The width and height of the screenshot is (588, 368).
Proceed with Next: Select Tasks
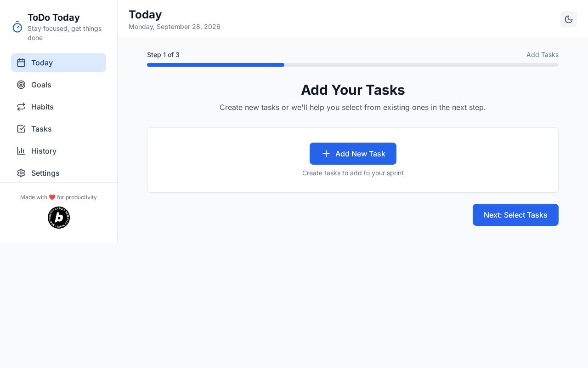click(515, 215)
